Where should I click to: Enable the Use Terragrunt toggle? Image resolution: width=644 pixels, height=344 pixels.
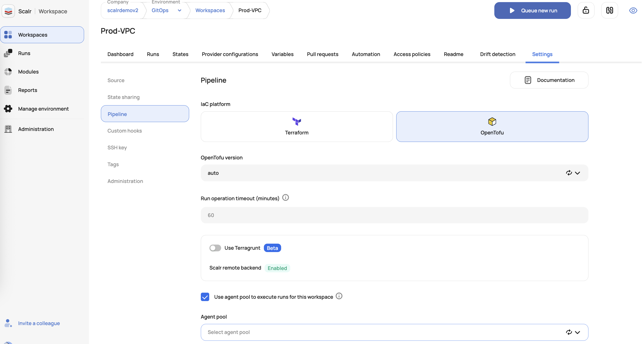(x=215, y=248)
